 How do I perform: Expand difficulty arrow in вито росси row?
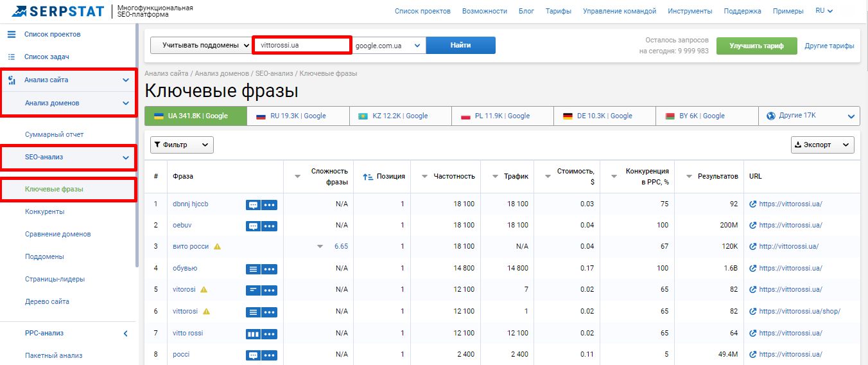[x=320, y=247]
